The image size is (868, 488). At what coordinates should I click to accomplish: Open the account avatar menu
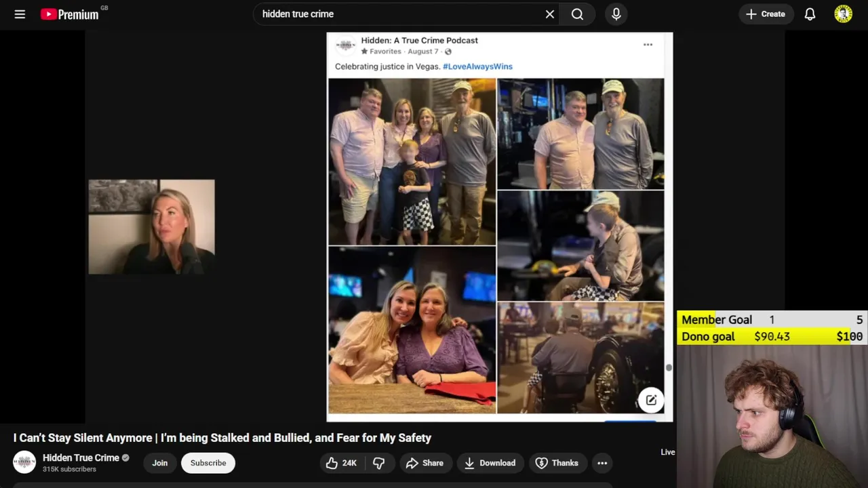[x=843, y=14]
